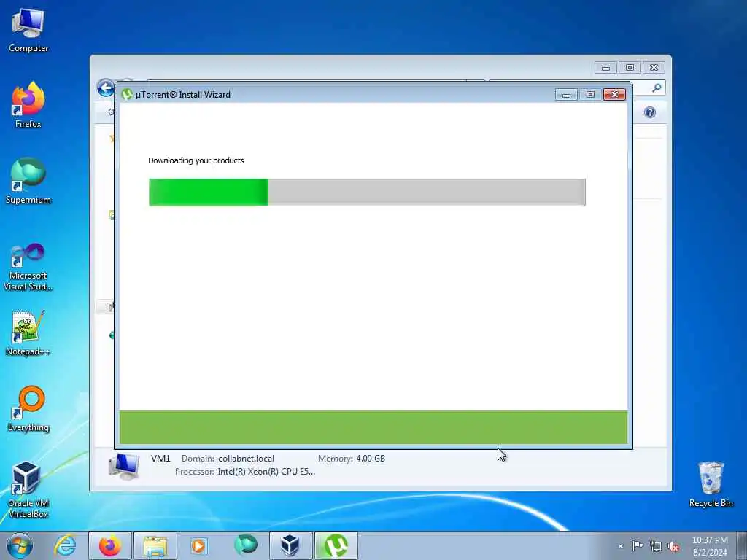
Task: Select the Oracle VM VirtualBox desktop shortcut
Action: [x=28, y=489]
